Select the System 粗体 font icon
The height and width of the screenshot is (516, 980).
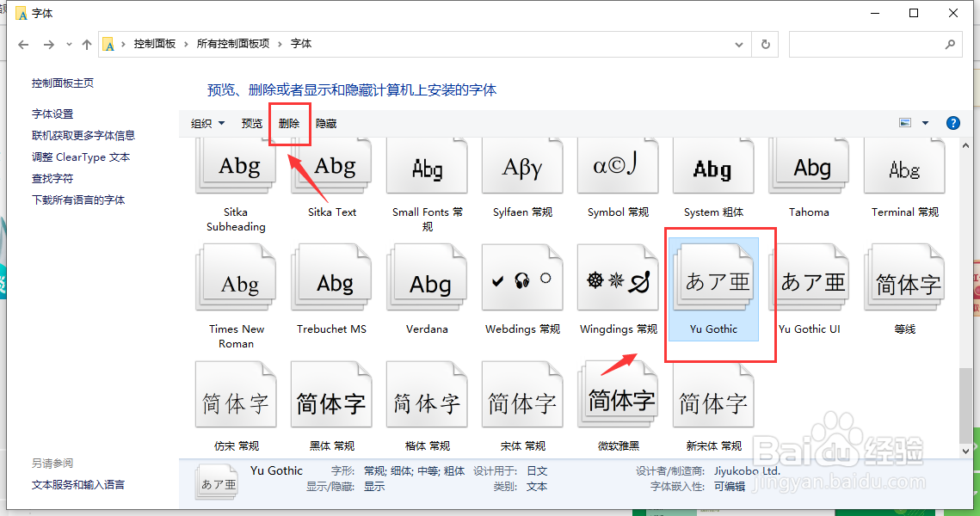point(714,166)
